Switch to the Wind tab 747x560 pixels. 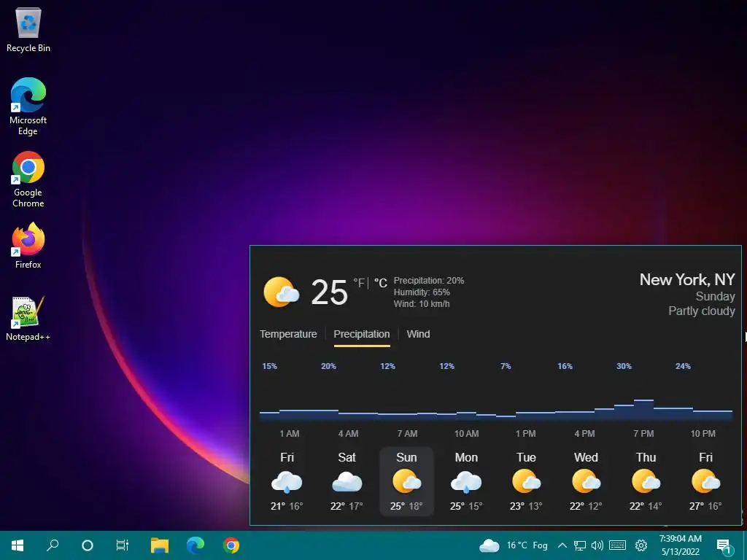pos(418,334)
